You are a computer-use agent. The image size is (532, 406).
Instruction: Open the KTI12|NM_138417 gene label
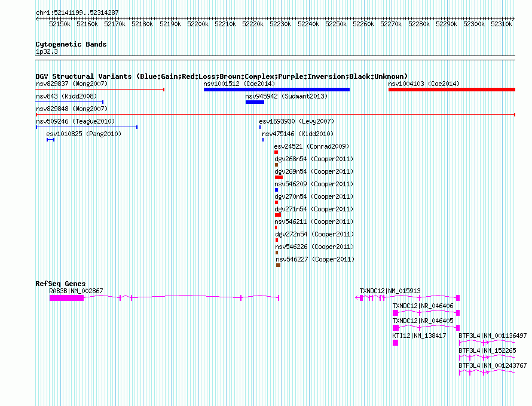420,336
